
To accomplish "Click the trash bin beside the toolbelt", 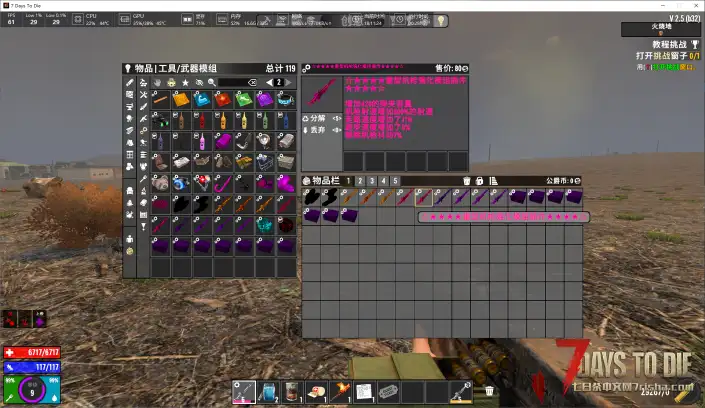I will click(489, 391).
